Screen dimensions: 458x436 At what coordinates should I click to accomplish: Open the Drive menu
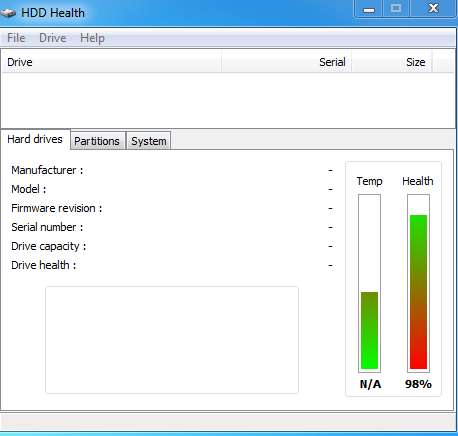[52, 38]
